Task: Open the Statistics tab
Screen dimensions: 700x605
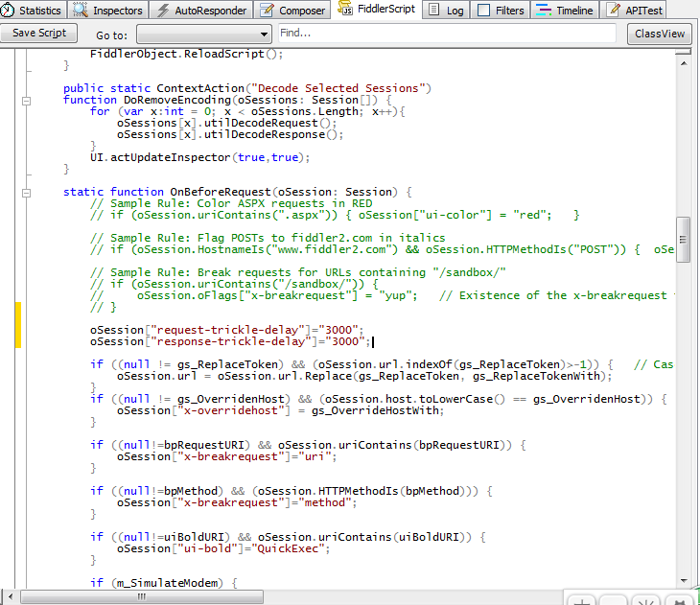Action: (33, 10)
